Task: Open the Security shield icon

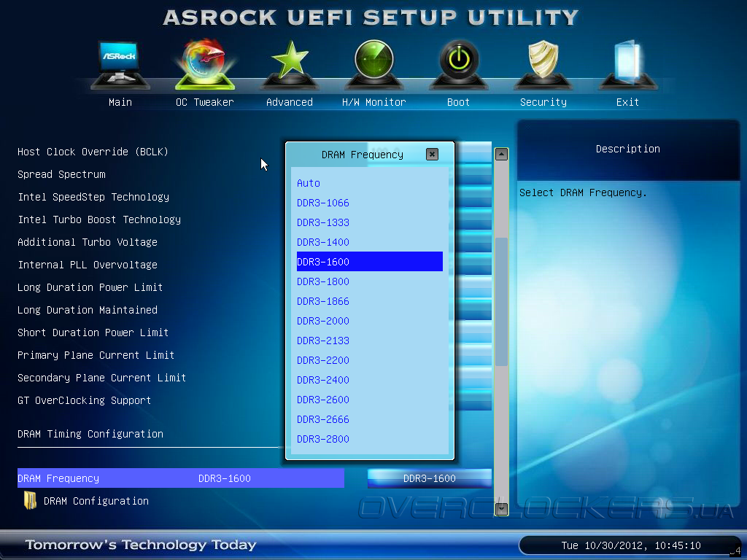Action: (543, 65)
